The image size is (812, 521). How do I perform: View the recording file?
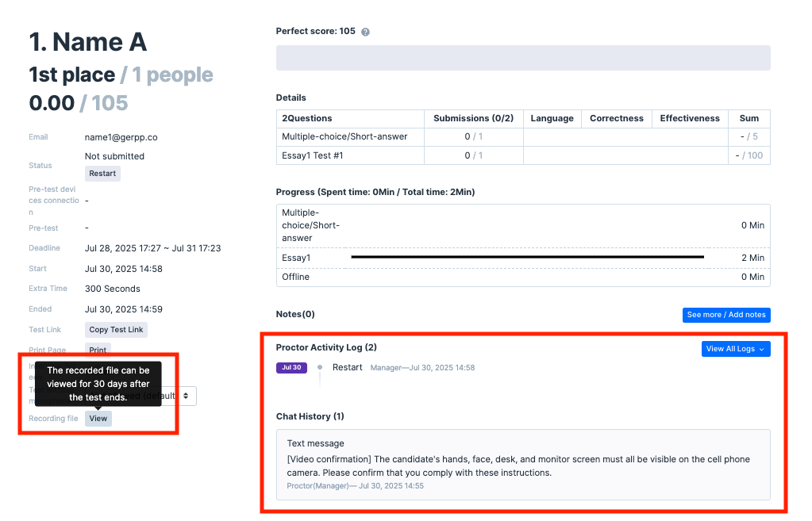click(x=98, y=418)
